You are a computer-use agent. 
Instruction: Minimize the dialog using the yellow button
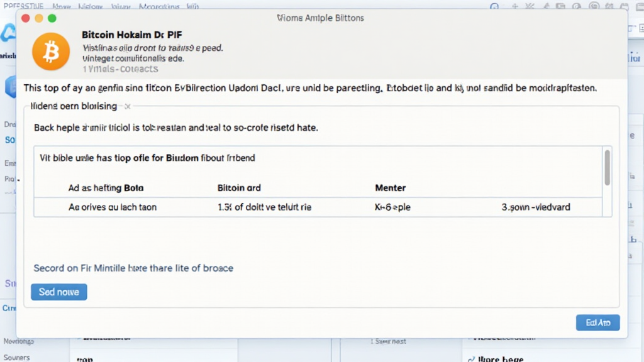pyautogui.click(x=38, y=18)
